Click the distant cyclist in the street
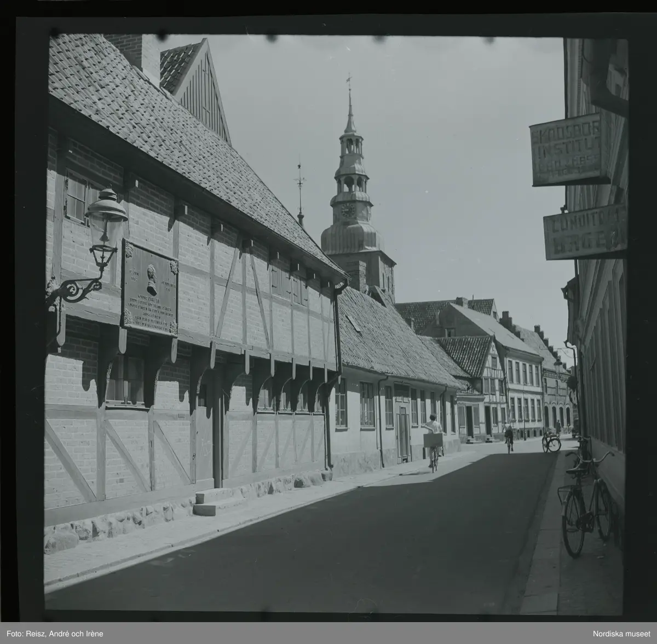657x644 pixels. coord(509,437)
